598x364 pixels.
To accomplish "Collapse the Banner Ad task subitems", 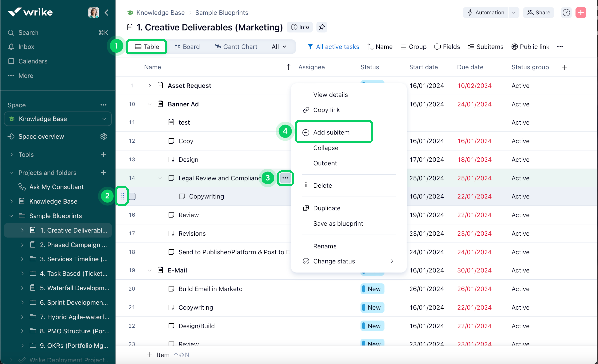I will [149, 104].
